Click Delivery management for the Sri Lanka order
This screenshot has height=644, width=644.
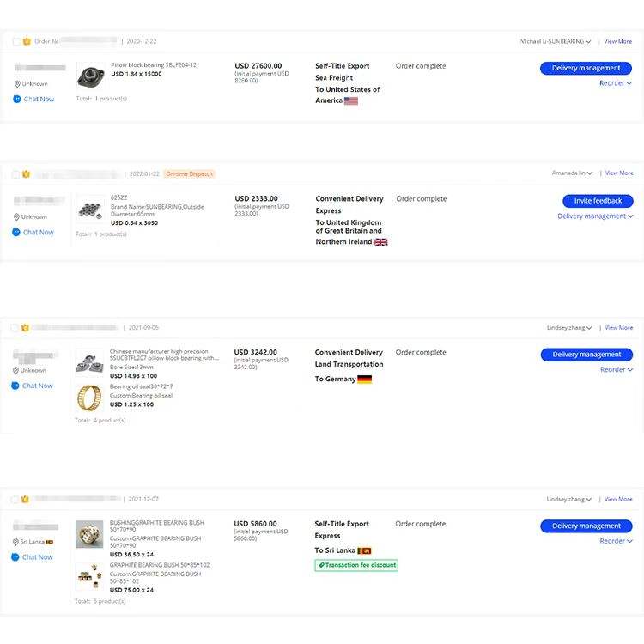(586, 526)
